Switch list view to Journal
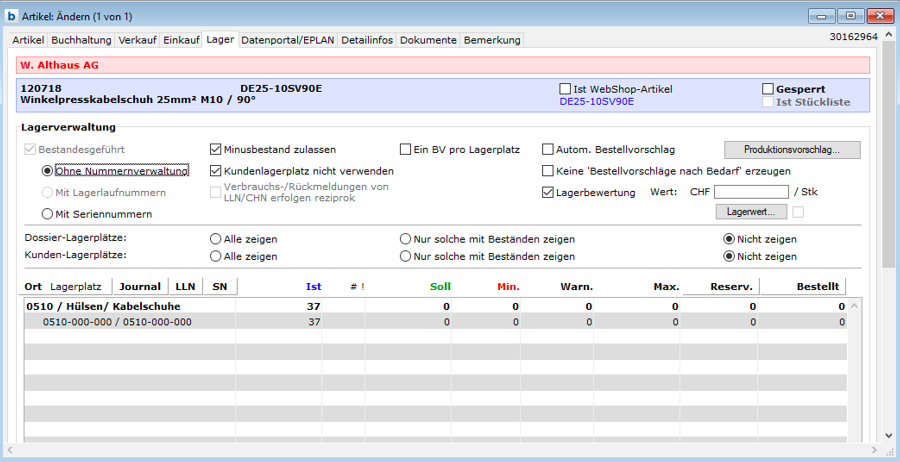The height and width of the screenshot is (462, 900). pyautogui.click(x=140, y=286)
